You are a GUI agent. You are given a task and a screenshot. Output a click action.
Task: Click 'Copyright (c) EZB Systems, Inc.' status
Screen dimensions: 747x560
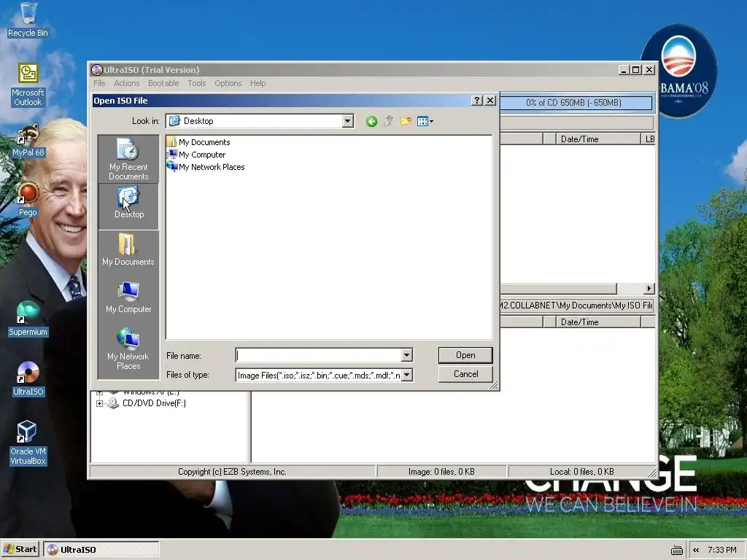pyautogui.click(x=232, y=472)
